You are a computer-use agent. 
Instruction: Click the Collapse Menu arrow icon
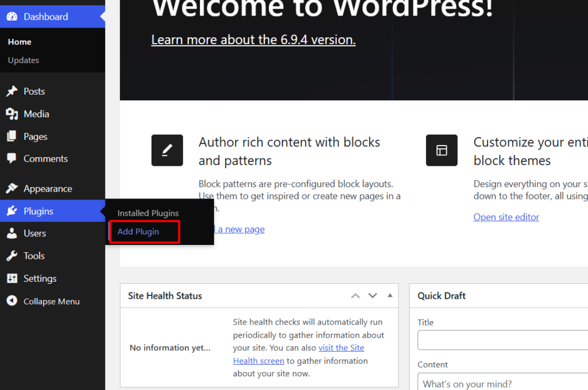pos(12,301)
